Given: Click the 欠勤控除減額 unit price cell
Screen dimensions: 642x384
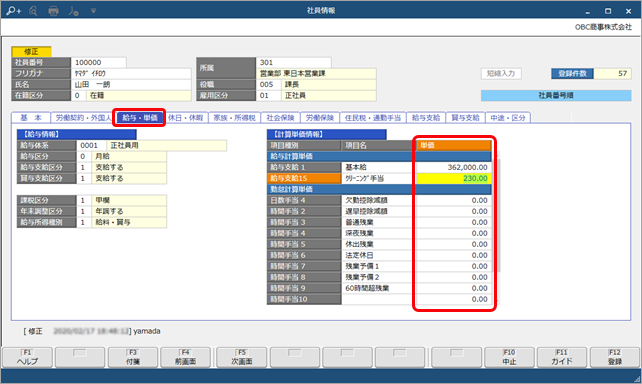Looking at the screenshot, I should (454, 200).
